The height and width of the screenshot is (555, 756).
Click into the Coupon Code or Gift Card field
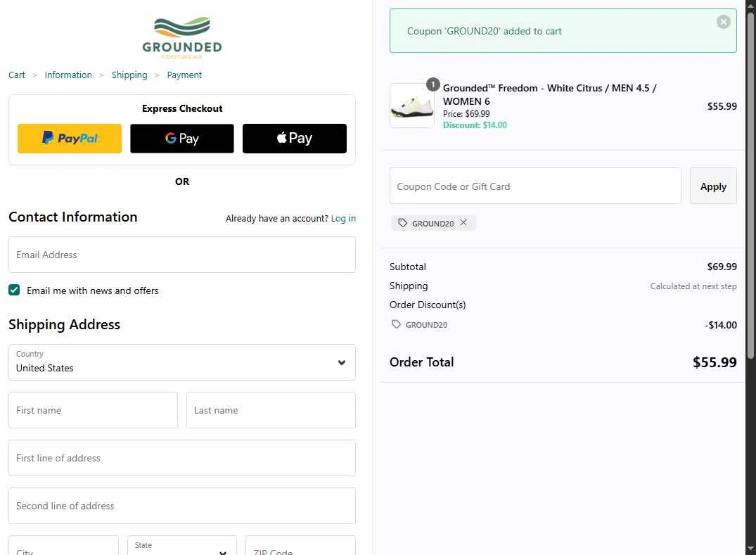coord(534,186)
